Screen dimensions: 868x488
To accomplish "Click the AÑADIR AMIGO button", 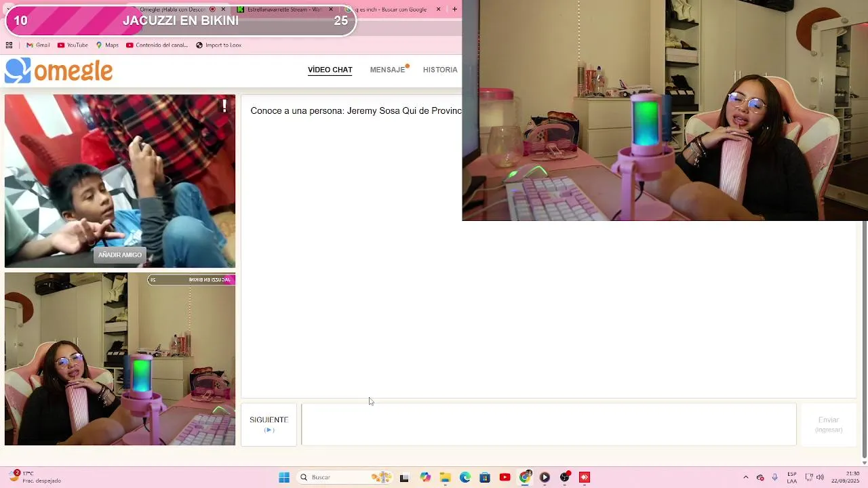I will [x=120, y=255].
